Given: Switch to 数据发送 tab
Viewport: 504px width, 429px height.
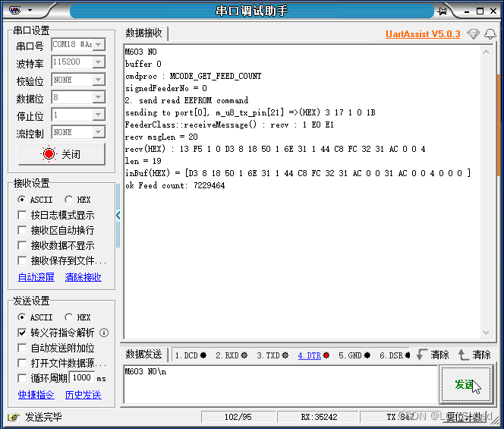Looking at the screenshot, I should pyautogui.click(x=143, y=355).
